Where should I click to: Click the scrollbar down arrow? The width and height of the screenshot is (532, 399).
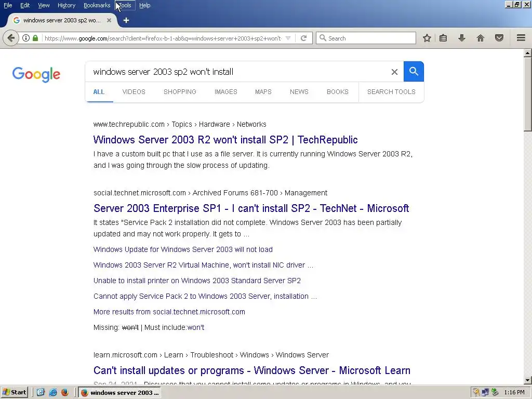pos(527,380)
